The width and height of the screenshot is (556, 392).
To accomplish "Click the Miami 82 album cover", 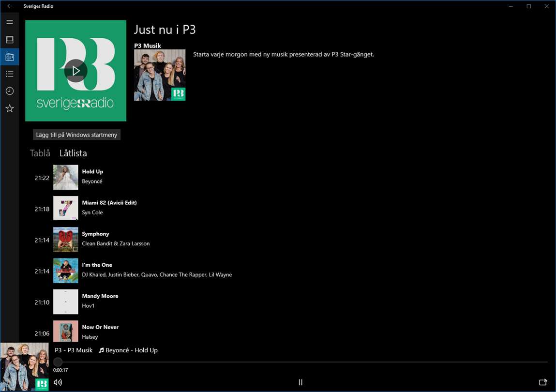I will point(66,208).
